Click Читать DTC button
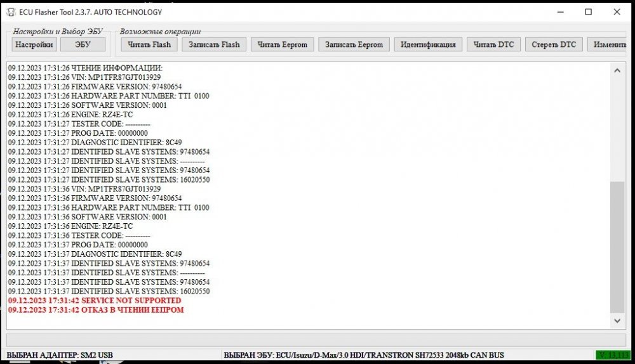The width and height of the screenshot is (635, 364). (x=493, y=44)
